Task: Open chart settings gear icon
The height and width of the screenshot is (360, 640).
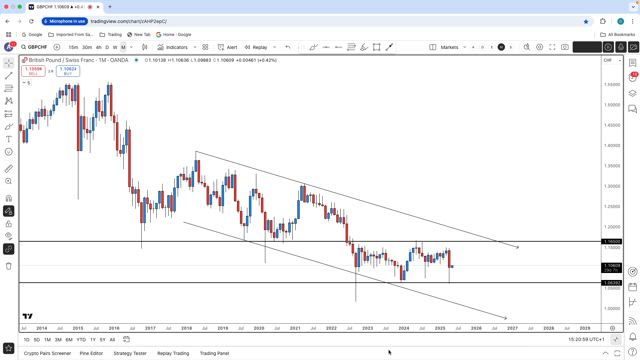Action: click(x=539, y=47)
